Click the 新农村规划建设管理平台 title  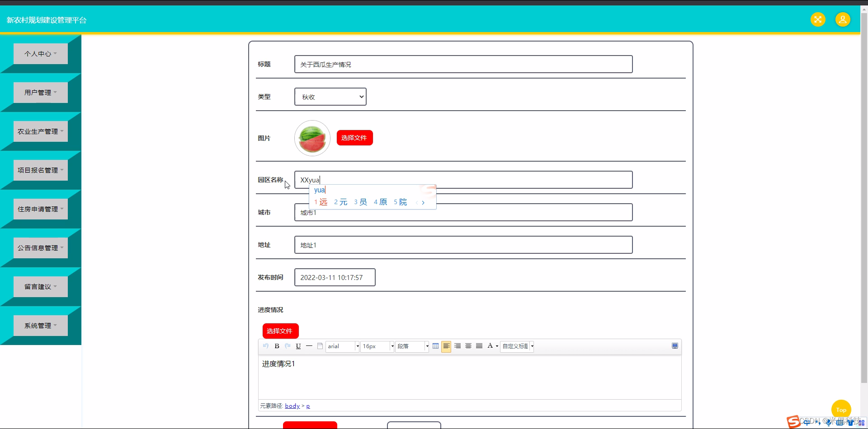point(47,20)
